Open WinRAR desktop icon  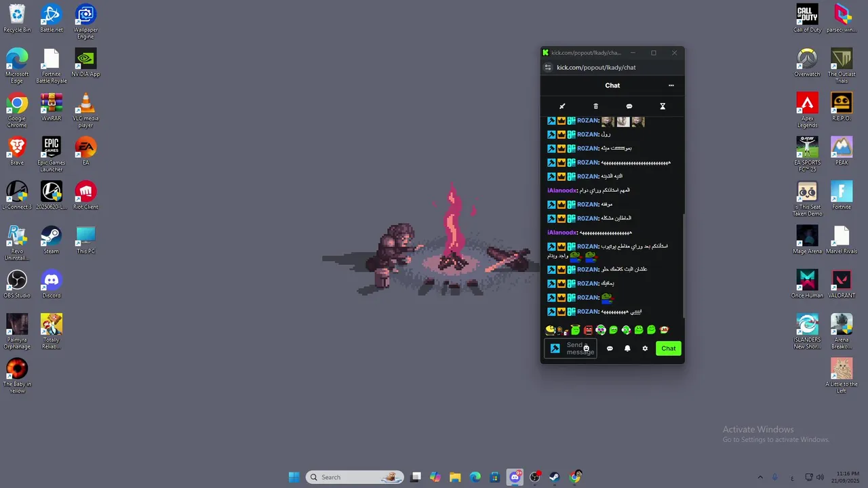(51, 107)
